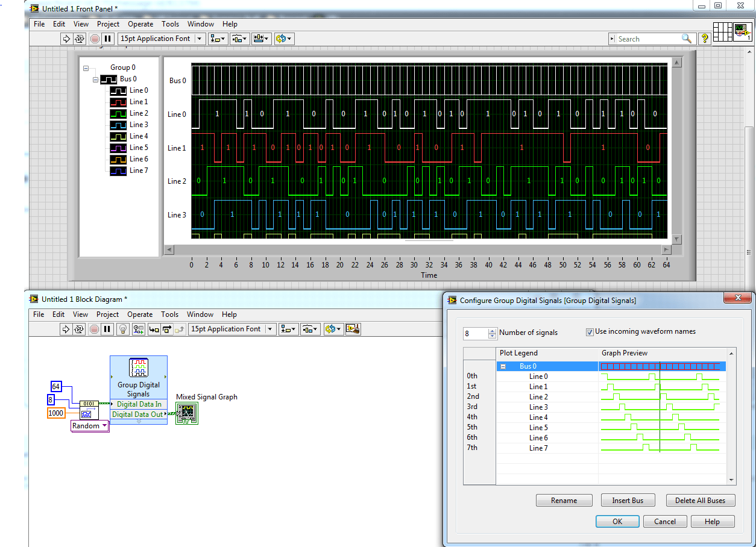Open the Tools menu in Block Diagram

tap(169, 314)
